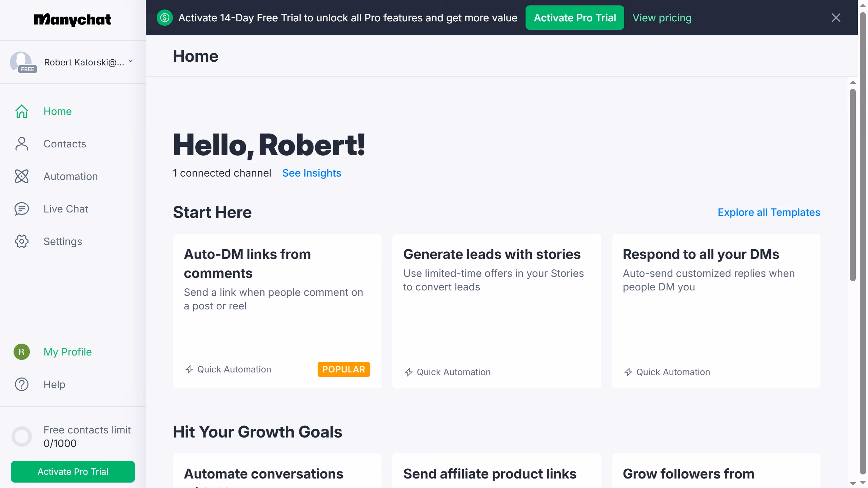This screenshot has width=868, height=488.
Task: Click Activate Pro Trial in top banner
Action: [x=575, y=18]
